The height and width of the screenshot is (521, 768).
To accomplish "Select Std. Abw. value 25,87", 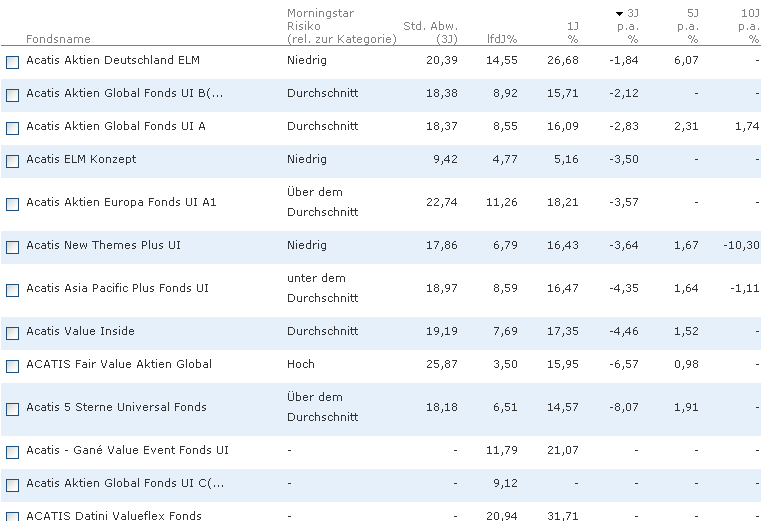I will [442, 364].
